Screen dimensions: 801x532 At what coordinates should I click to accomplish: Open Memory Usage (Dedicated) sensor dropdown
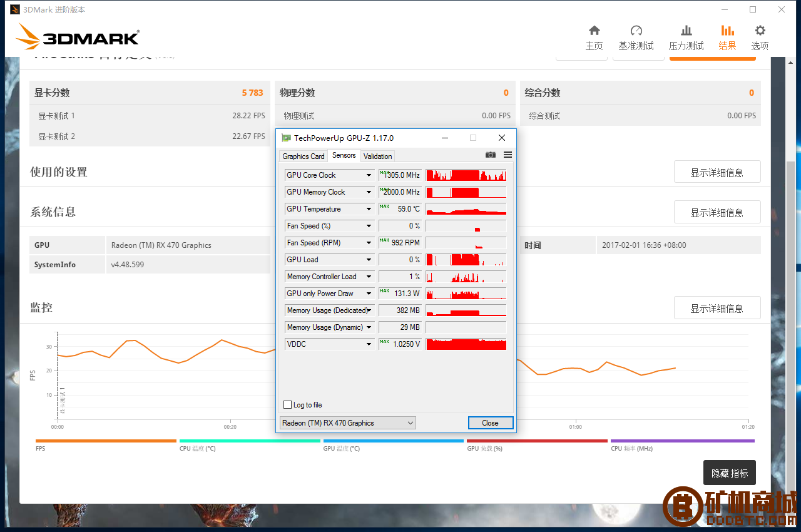click(x=369, y=310)
